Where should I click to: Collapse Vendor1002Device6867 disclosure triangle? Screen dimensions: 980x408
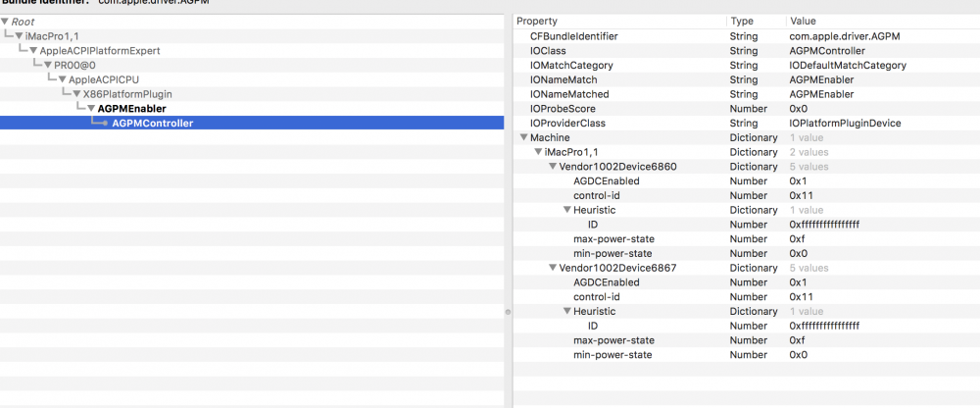[553, 268]
